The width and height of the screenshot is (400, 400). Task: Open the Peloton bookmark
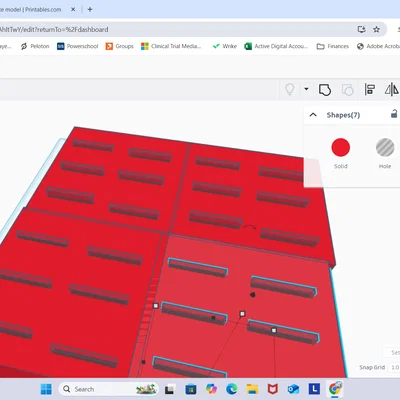(35, 46)
